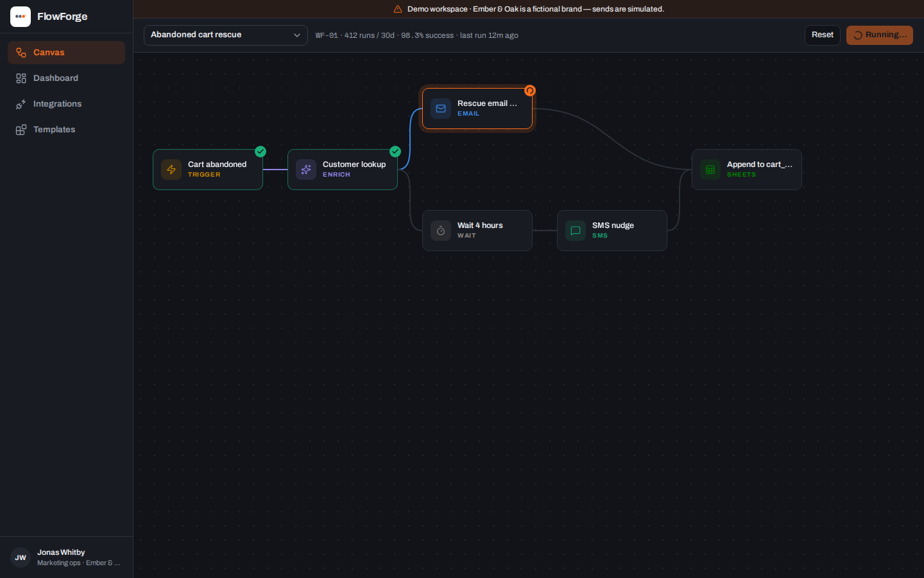
Task: Click the ENRICH label on Customer lookup
Action: pyautogui.click(x=336, y=175)
